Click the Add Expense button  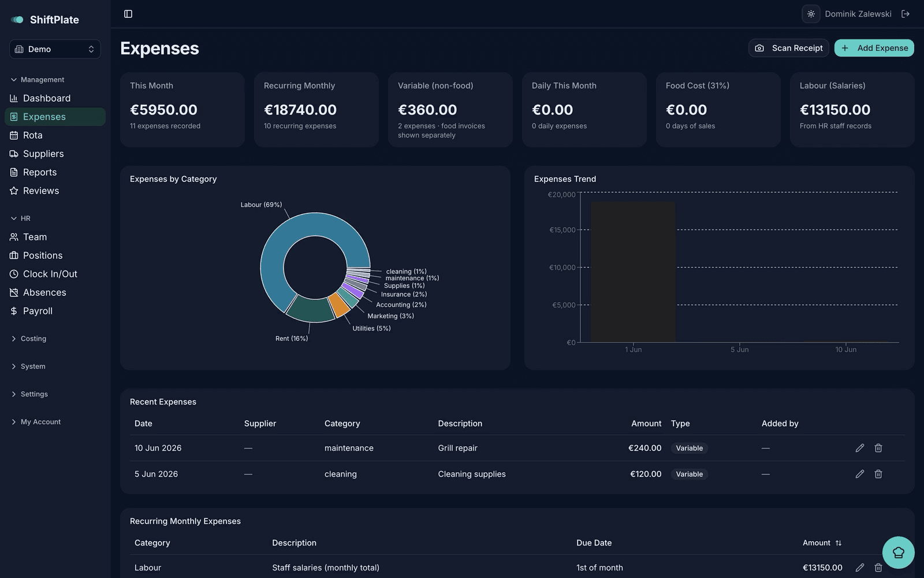tap(874, 48)
